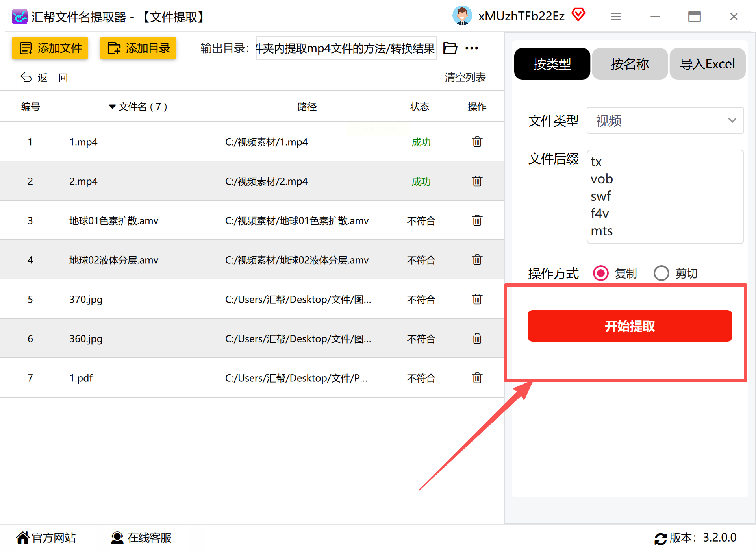Viewport: 756px width, 551px height.
Task: Click trash icon for 2.mp4 row
Action: pos(477,181)
